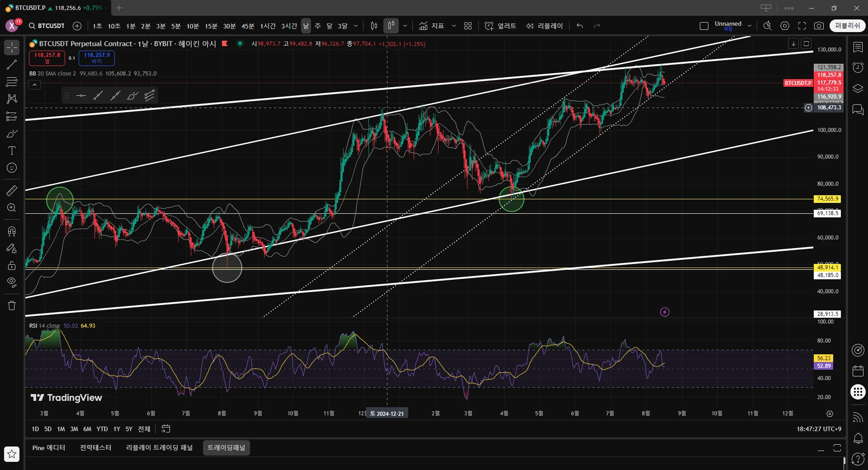The image size is (868, 470).
Task: Select the trend line drawing tool
Action: point(12,65)
